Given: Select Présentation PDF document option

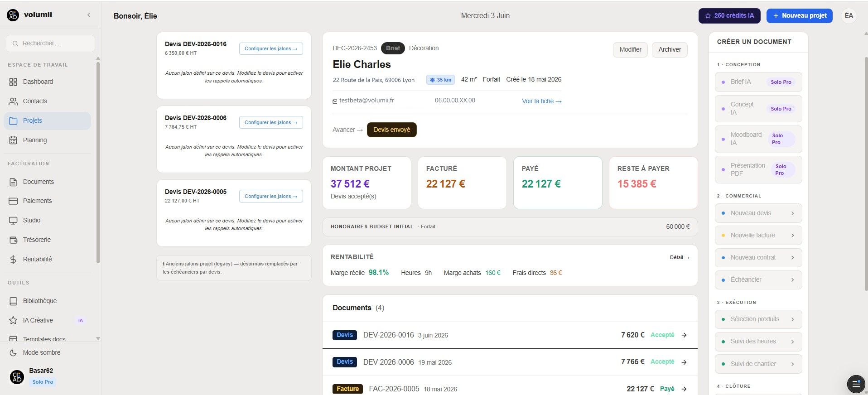Looking at the screenshot, I should click(x=758, y=169).
